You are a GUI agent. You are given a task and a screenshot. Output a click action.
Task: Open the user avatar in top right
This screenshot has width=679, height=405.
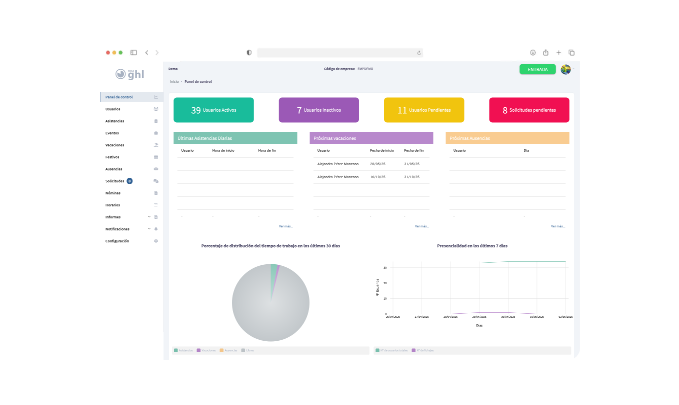(x=566, y=69)
